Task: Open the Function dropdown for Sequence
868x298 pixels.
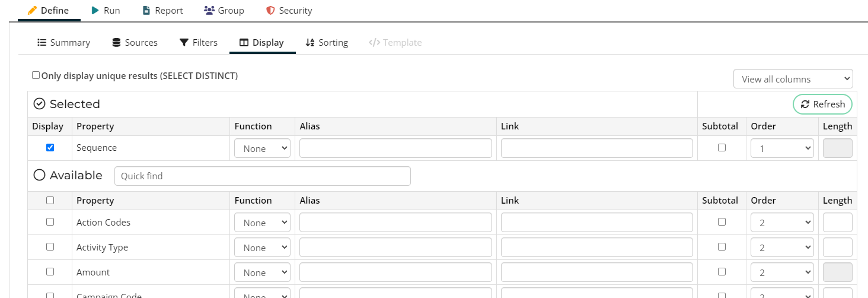Action: pos(262,148)
